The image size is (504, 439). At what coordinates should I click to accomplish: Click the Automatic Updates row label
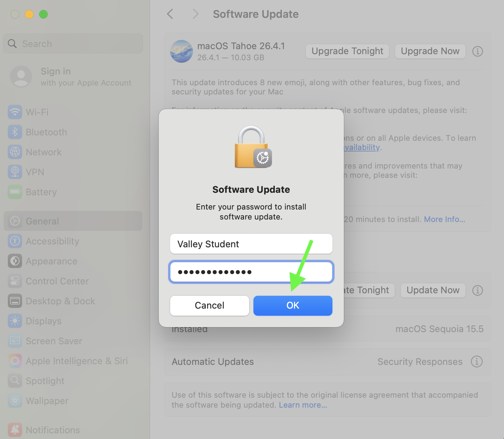213,362
